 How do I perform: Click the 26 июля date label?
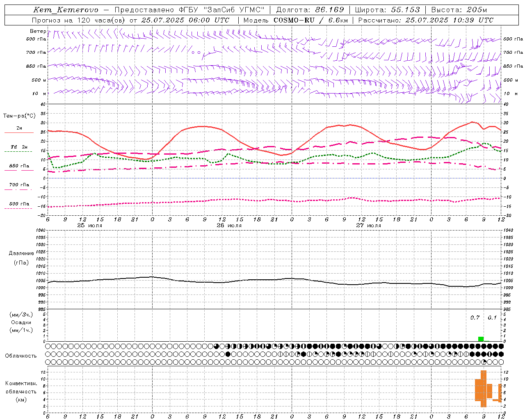[x=229, y=226]
